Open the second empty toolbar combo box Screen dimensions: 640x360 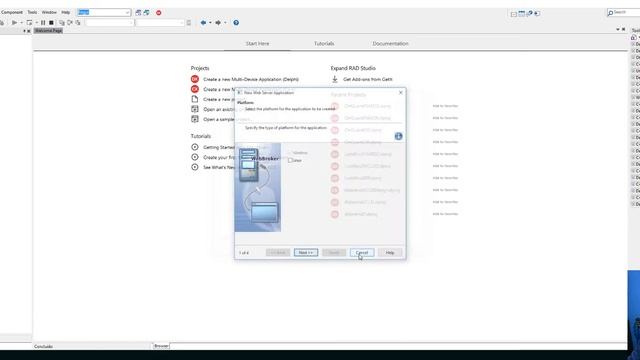coord(160,23)
